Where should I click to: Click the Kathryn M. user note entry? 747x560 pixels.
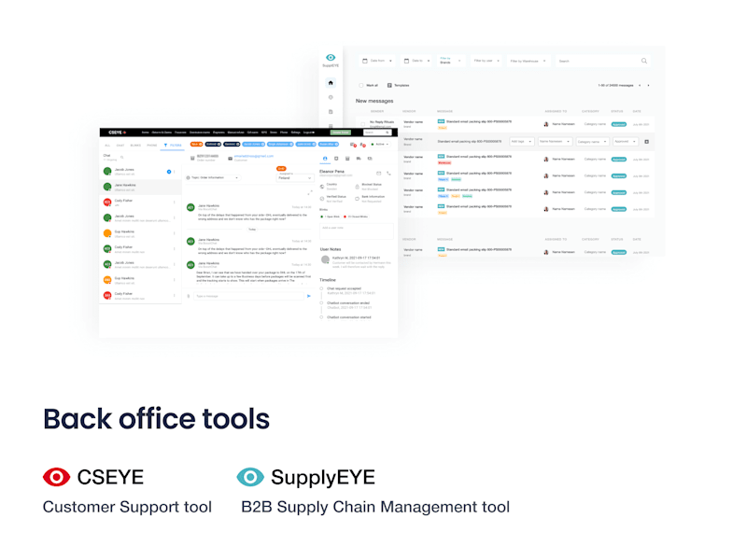357,262
